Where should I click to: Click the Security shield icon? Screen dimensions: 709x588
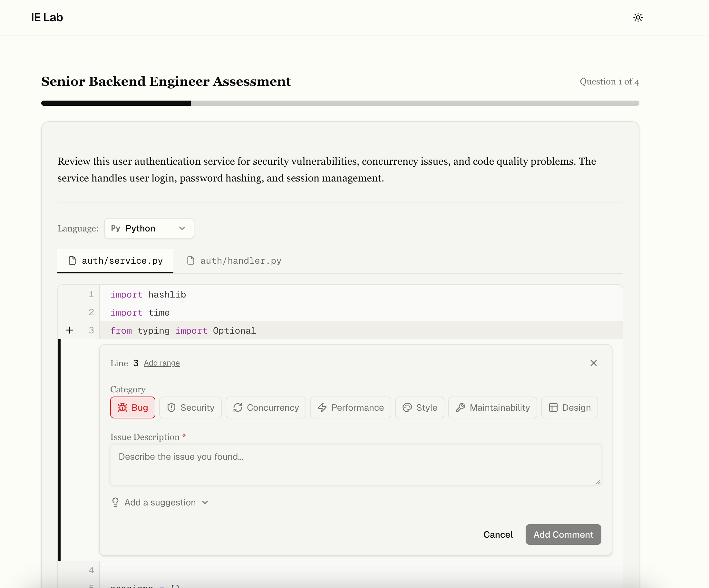click(x=172, y=407)
